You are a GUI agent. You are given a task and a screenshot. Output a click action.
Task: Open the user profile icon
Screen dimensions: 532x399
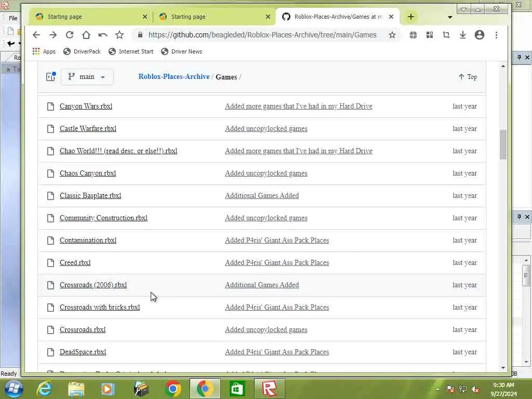point(480,35)
